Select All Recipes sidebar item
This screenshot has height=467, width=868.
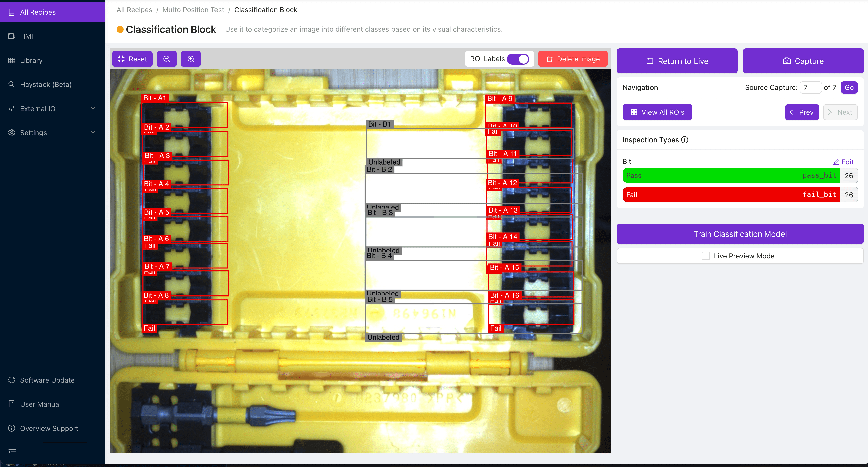38,12
